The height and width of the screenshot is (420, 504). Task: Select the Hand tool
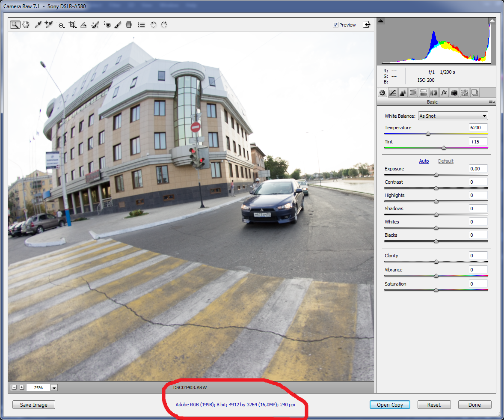point(26,25)
